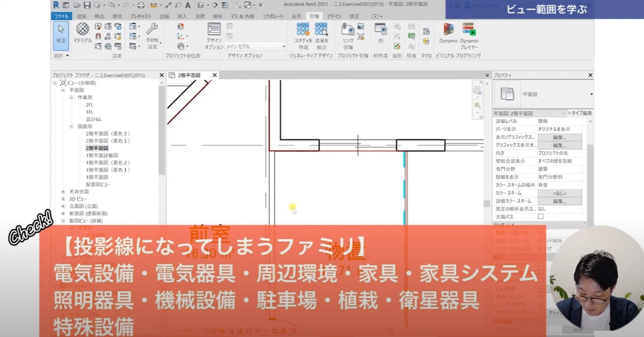The width and height of the screenshot is (644, 337).
Task: Expand the 3D ビュー tree node
Action: pyautogui.click(x=63, y=199)
